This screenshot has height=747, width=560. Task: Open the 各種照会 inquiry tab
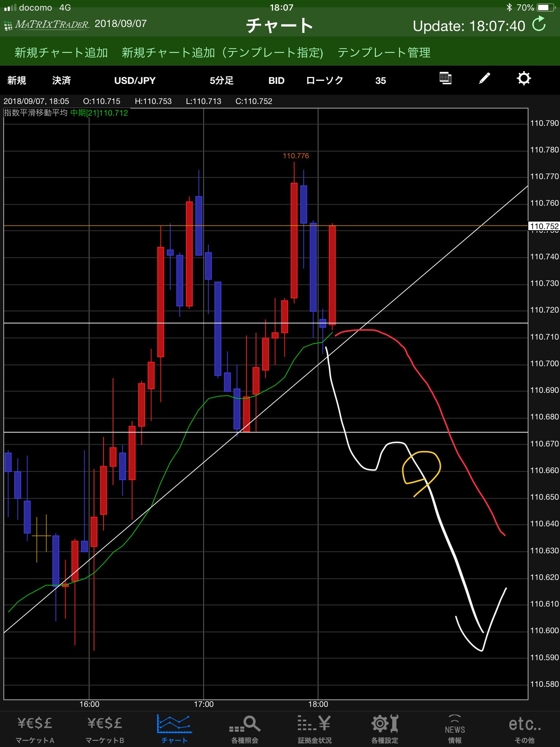(x=245, y=729)
